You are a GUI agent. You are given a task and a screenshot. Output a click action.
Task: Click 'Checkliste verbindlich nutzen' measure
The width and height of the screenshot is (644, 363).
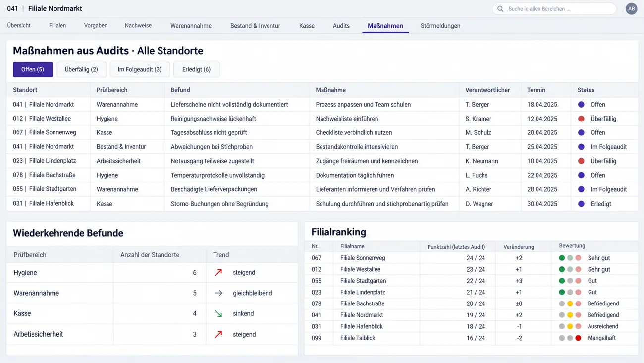pyautogui.click(x=354, y=132)
